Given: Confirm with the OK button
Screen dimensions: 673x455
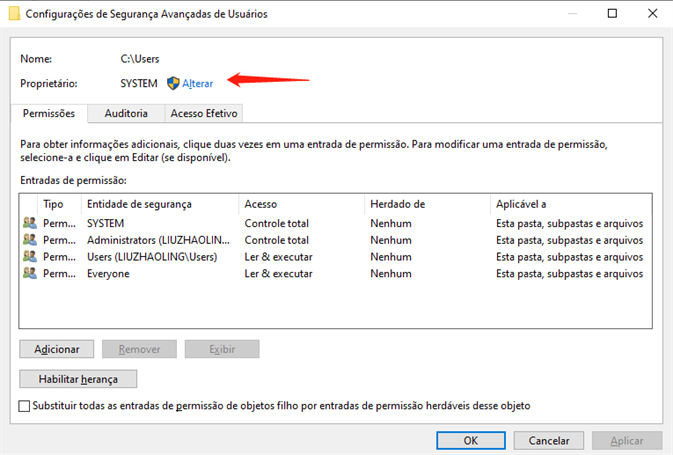Looking at the screenshot, I should pos(471,440).
